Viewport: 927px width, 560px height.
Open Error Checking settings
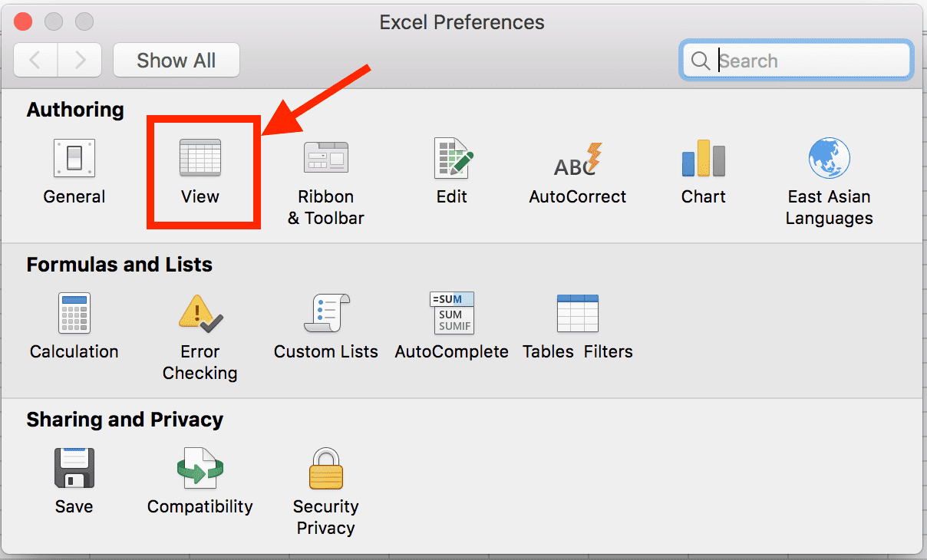point(200,314)
